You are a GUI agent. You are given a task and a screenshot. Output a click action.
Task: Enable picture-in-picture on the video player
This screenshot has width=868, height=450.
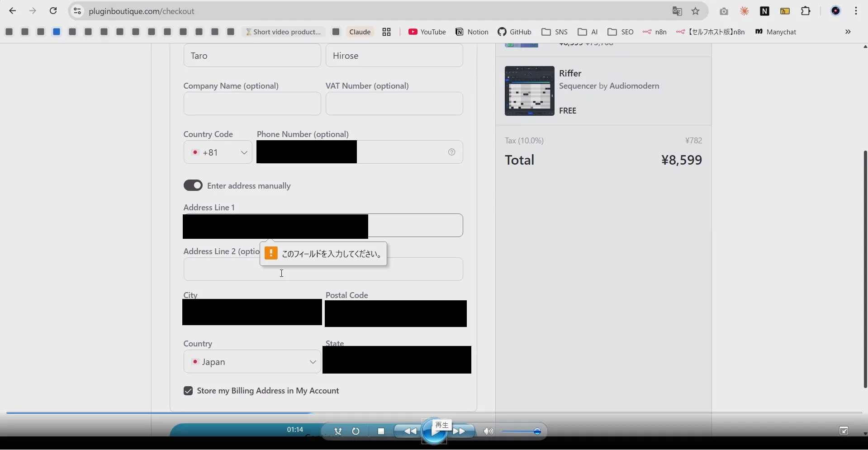[x=844, y=431]
